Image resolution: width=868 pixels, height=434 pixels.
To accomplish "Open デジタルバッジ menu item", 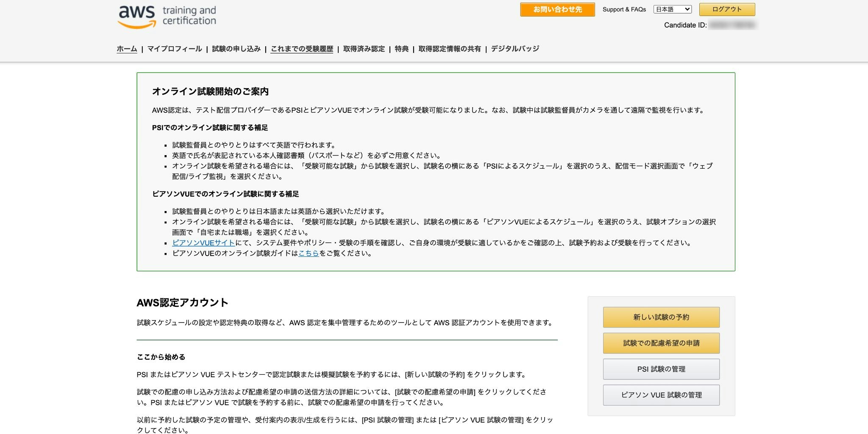I will click(x=515, y=49).
